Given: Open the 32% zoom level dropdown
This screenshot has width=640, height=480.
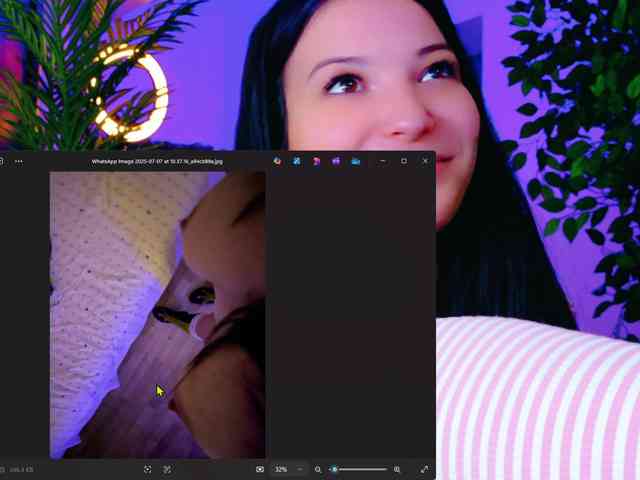Looking at the screenshot, I should pyautogui.click(x=289, y=469).
